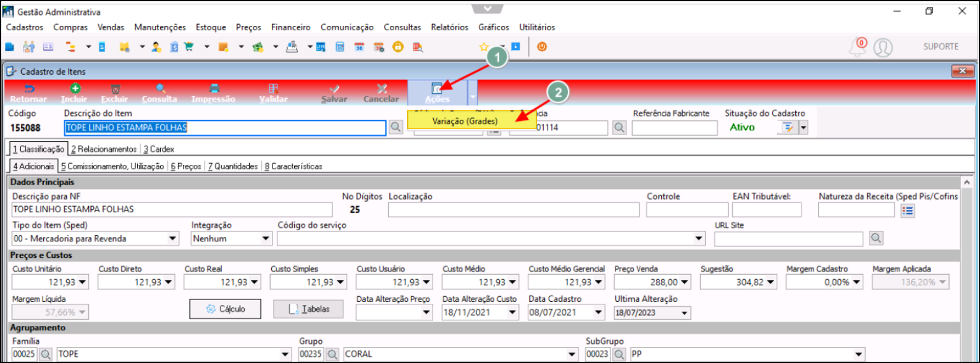Open the Custo Unitário dropdown arrow
Image resolution: width=980 pixels, height=363 pixels.
83,282
